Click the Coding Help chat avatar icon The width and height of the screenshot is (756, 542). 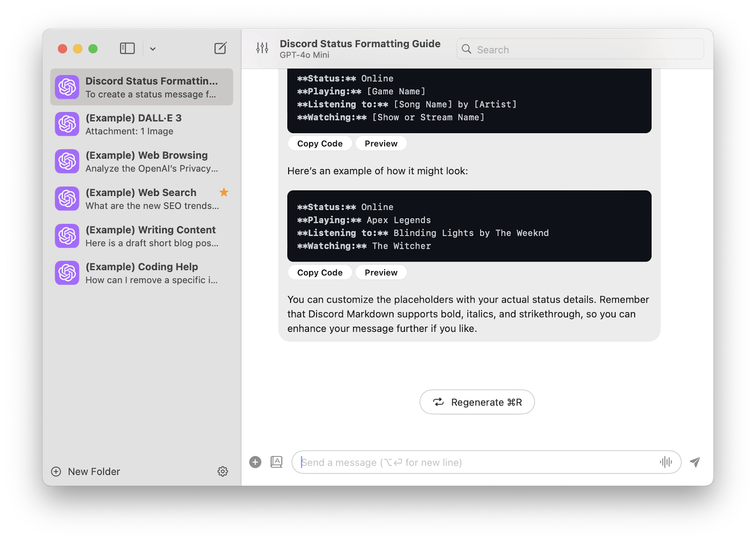click(x=67, y=273)
